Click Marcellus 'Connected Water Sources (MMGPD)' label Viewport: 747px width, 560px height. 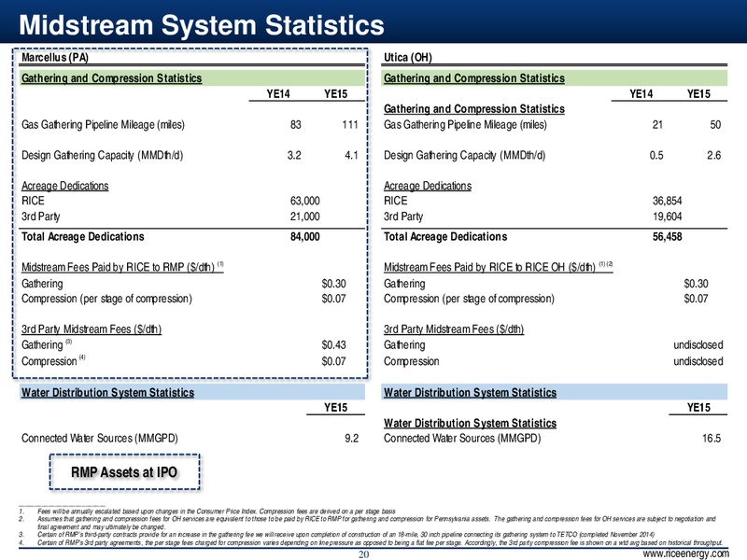[x=100, y=439]
